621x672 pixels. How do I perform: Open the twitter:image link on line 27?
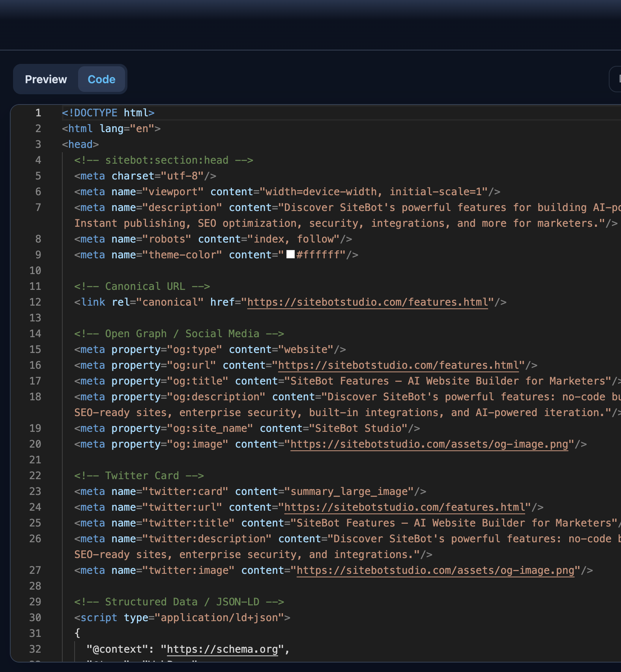[436, 570]
